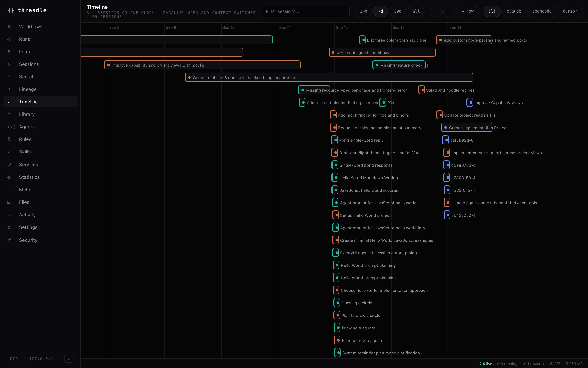Collapse the sidebar with the double-chevron button
The height and width of the screenshot is (368, 588).
pyautogui.click(x=69, y=358)
